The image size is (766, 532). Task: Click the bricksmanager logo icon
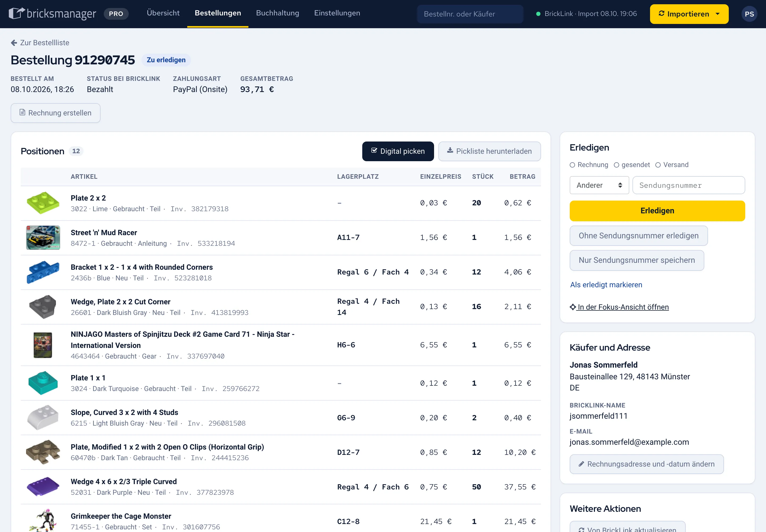tap(17, 13)
